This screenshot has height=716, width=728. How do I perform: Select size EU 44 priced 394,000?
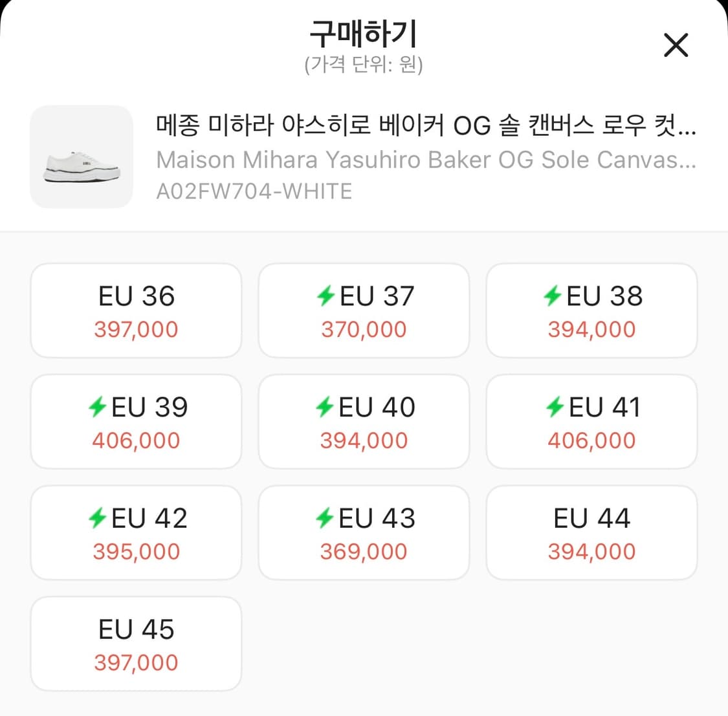pyautogui.click(x=591, y=532)
